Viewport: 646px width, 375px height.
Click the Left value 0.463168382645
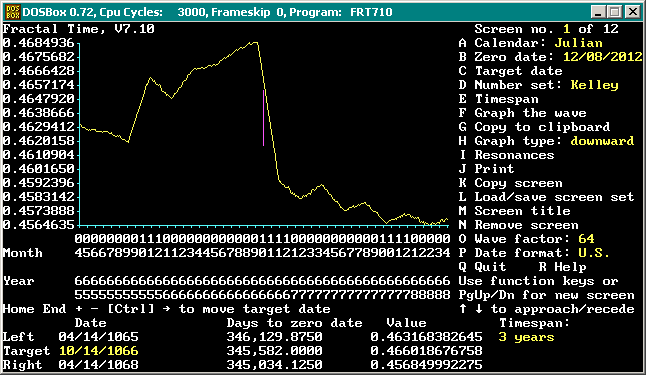pos(426,337)
